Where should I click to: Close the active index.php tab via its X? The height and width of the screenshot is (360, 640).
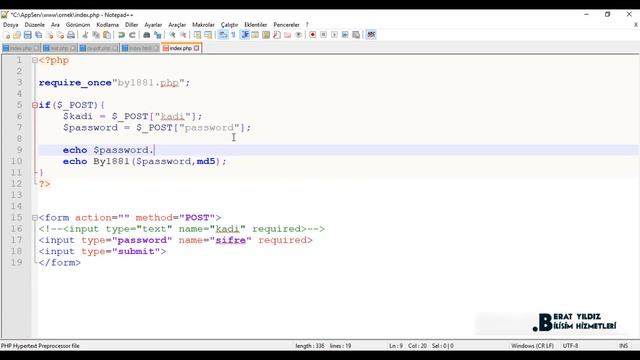click(x=197, y=48)
